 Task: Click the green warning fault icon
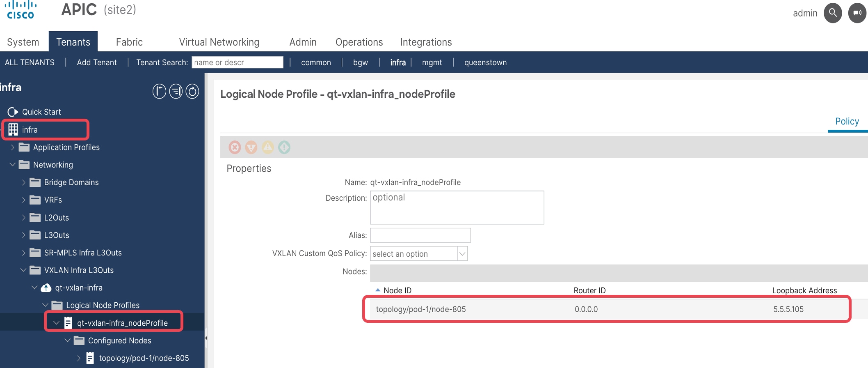[284, 147]
